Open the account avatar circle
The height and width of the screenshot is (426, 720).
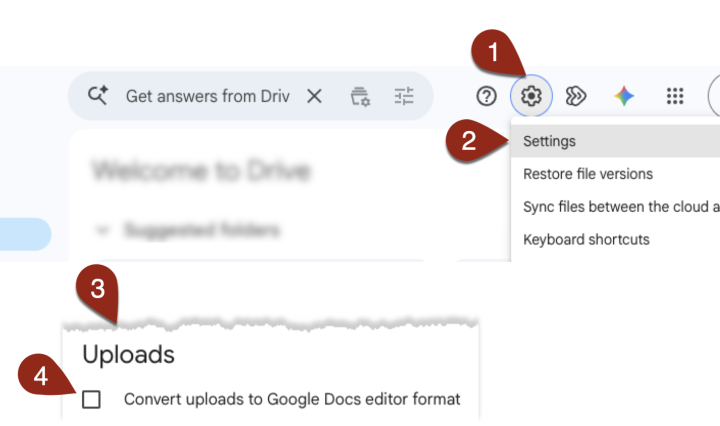pyautogui.click(x=714, y=96)
